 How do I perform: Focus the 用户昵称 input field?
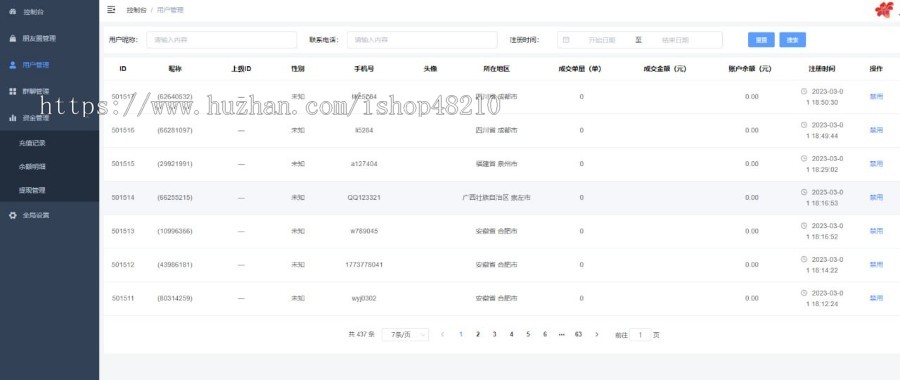(x=222, y=40)
